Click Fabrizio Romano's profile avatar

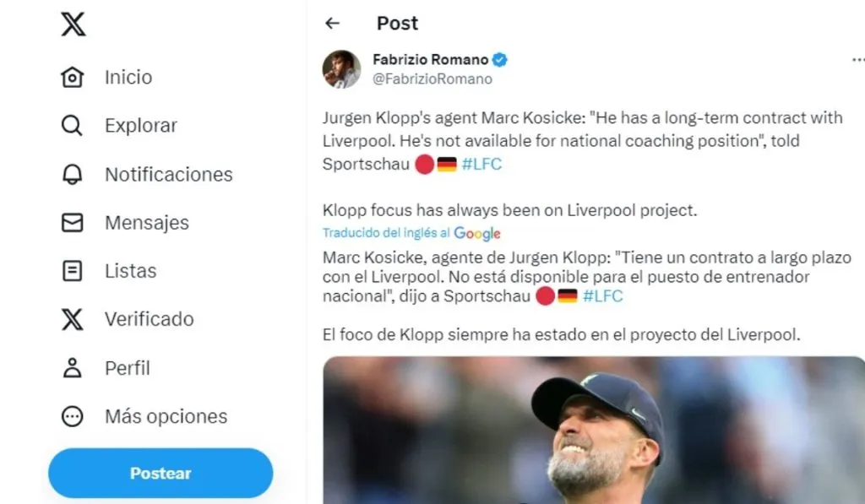tap(341, 69)
